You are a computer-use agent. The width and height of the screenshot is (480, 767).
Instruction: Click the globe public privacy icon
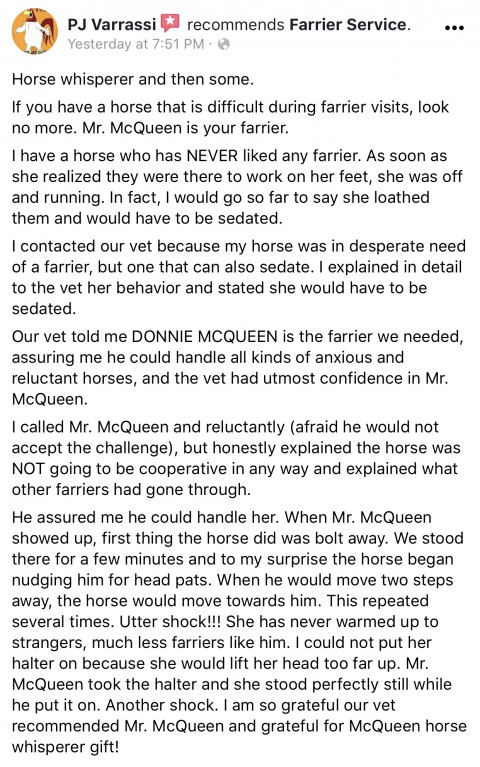(223, 44)
